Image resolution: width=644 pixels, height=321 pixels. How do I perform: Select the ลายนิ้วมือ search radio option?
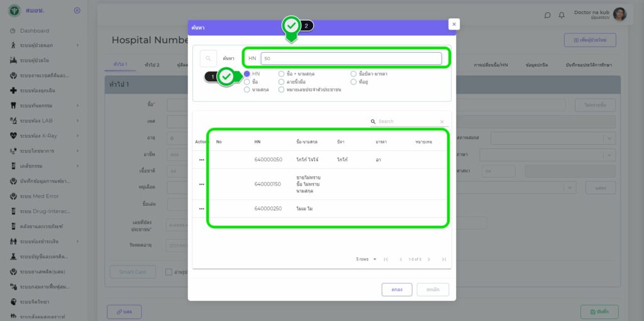pyautogui.click(x=282, y=82)
